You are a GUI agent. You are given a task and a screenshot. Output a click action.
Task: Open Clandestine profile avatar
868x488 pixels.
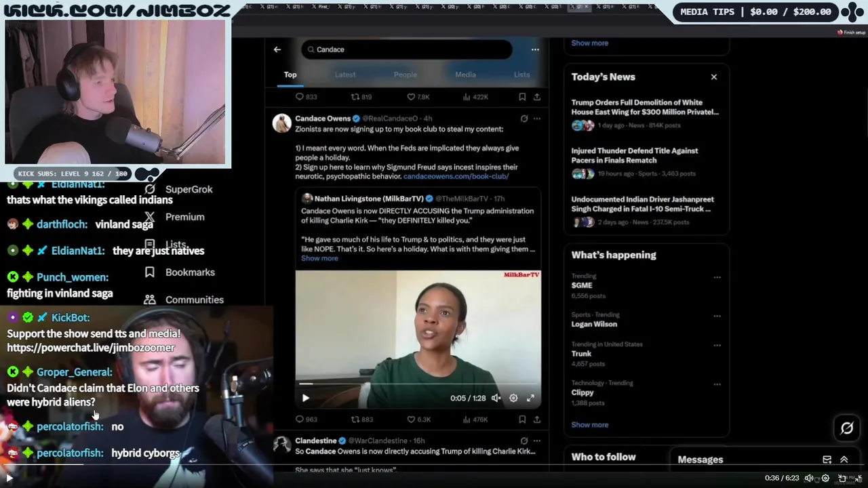pos(282,445)
